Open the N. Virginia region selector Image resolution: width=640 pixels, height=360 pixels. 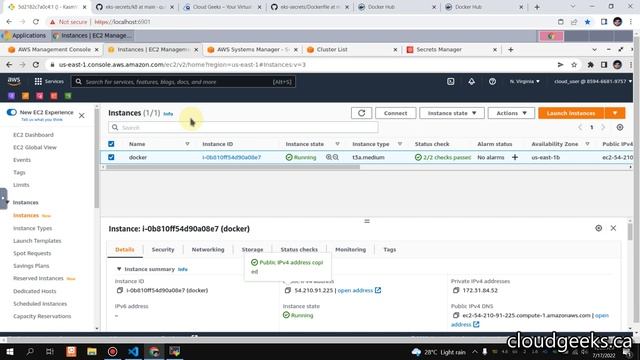[524, 81]
